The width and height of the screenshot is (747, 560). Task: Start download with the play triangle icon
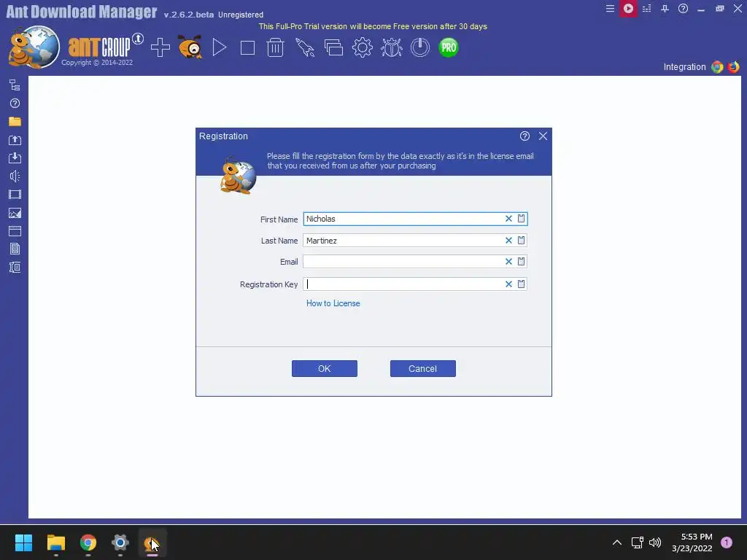tap(219, 47)
